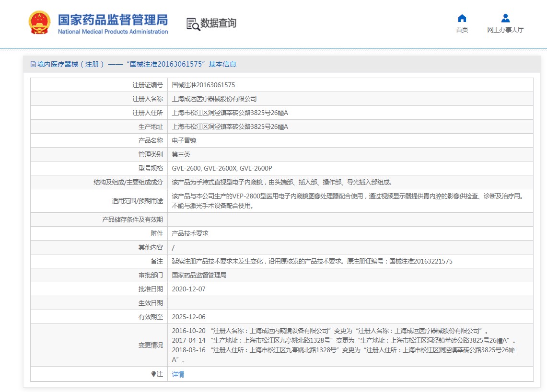The width and height of the screenshot is (547, 392).
Task: Click the 其他内容 row label
Action: [x=151, y=248]
